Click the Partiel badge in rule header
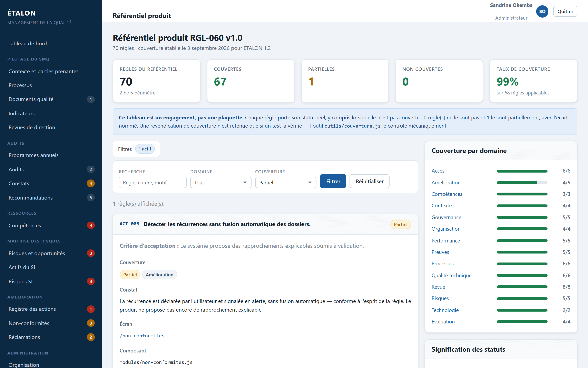Screen dimensions: 588x368 tap(400, 224)
